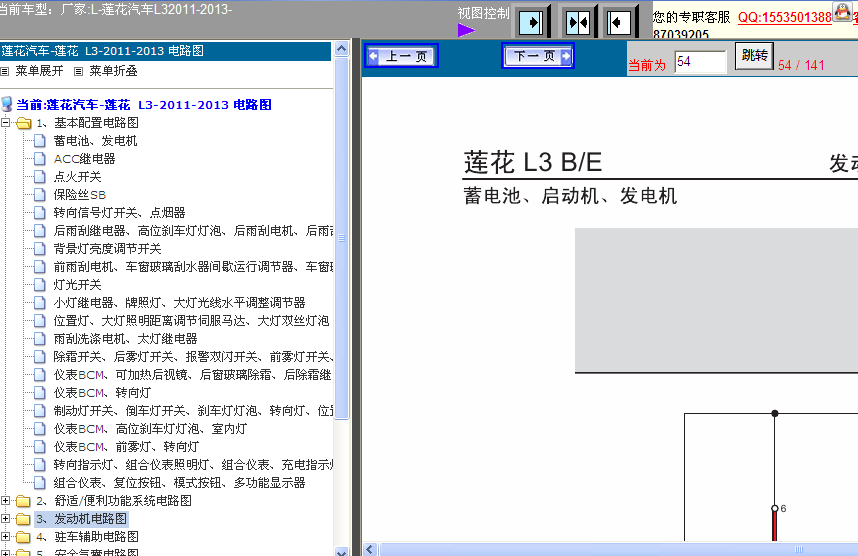The width and height of the screenshot is (858, 556).
Task: Click the 4、驻车辅助电路图 folder icon
Action: coord(23,537)
